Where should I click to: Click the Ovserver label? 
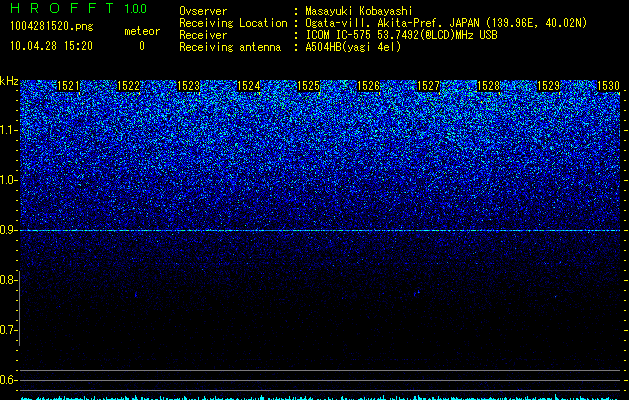[x=203, y=11]
